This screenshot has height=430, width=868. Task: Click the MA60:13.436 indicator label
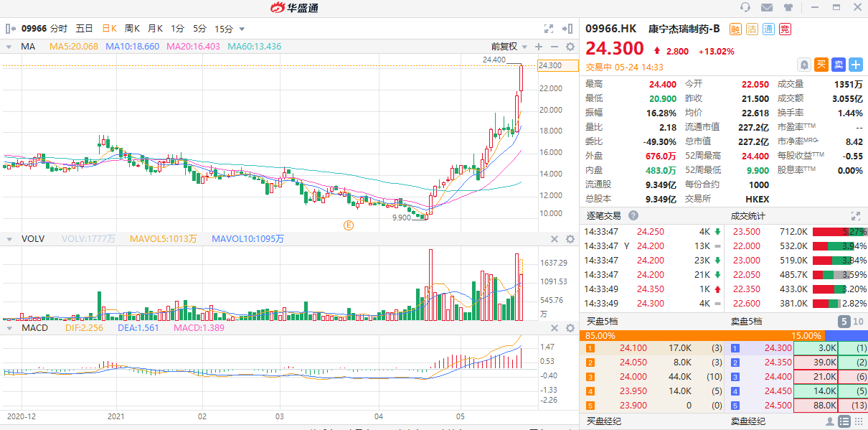(255, 47)
